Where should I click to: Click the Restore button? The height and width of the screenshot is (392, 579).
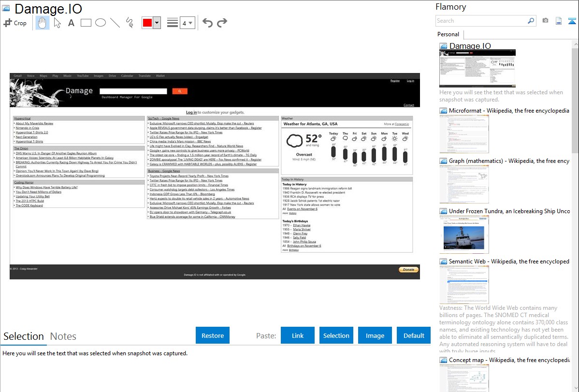click(x=213, y=335)
